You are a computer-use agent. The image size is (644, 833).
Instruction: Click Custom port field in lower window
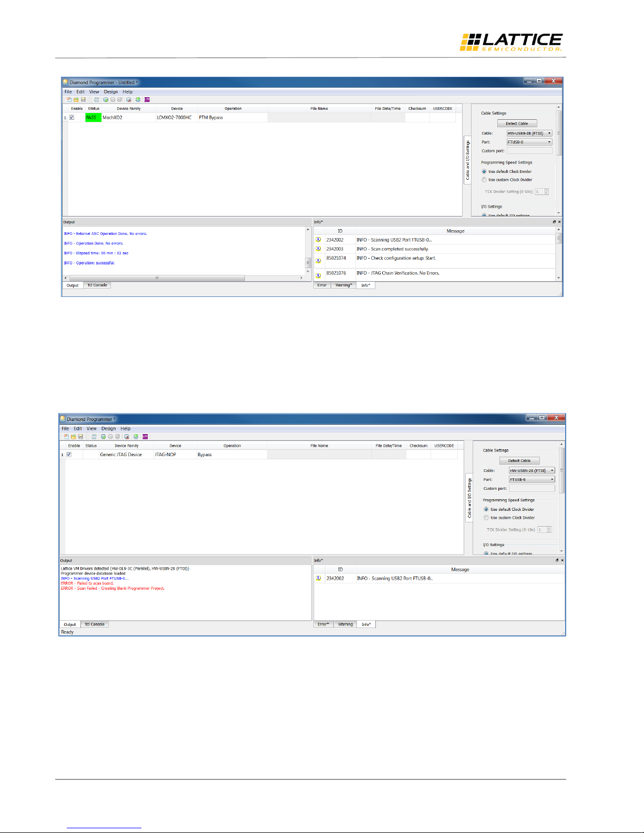[532, 489]
